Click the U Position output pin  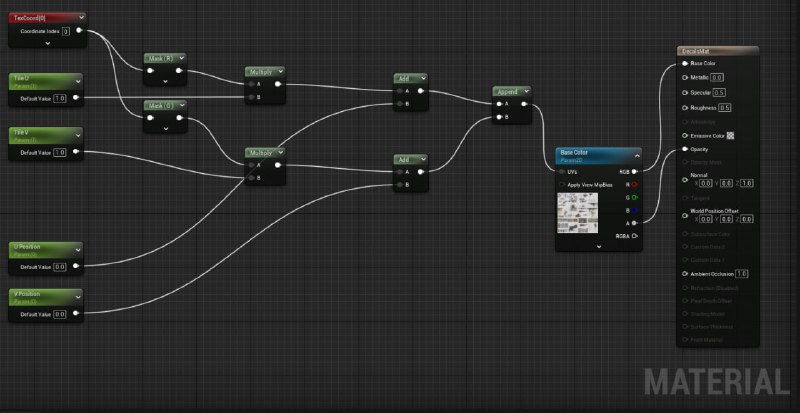pyautogui.click(x=76, y=266)
